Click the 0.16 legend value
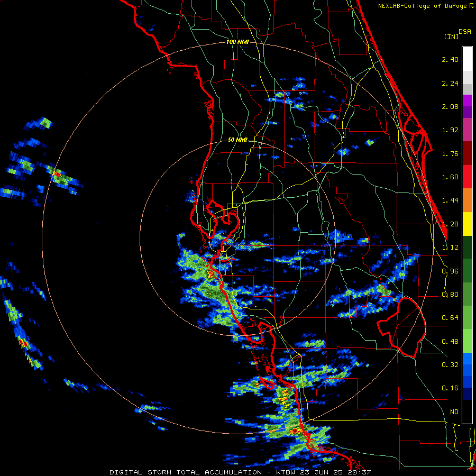 tap(450, 388)
